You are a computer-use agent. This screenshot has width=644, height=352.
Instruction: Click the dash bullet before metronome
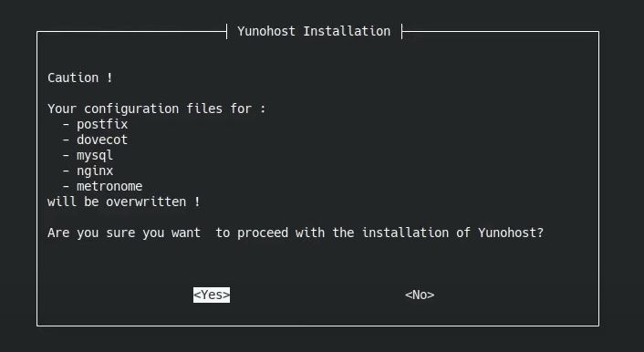click(x=66, y=186)
